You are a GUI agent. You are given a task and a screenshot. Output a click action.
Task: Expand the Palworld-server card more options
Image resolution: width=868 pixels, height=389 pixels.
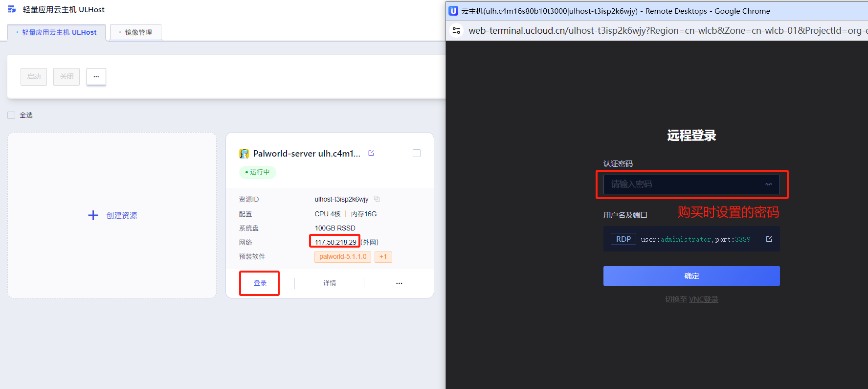[399, 283]
